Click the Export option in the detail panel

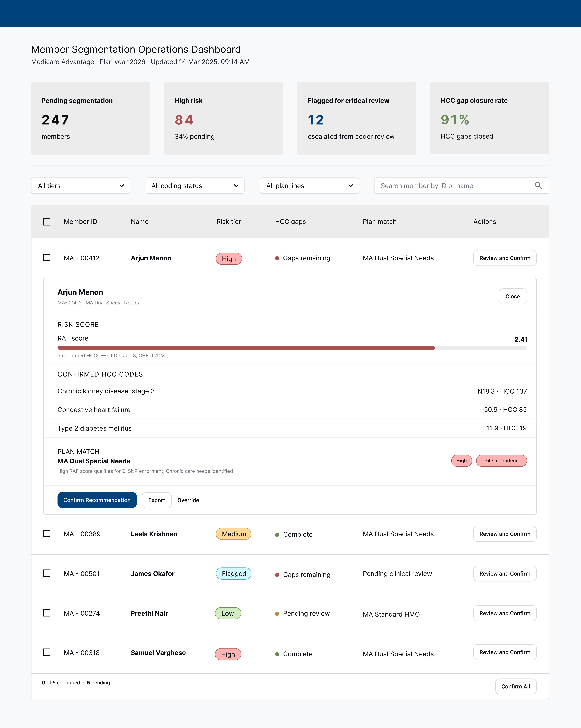(x=156, y=500)
